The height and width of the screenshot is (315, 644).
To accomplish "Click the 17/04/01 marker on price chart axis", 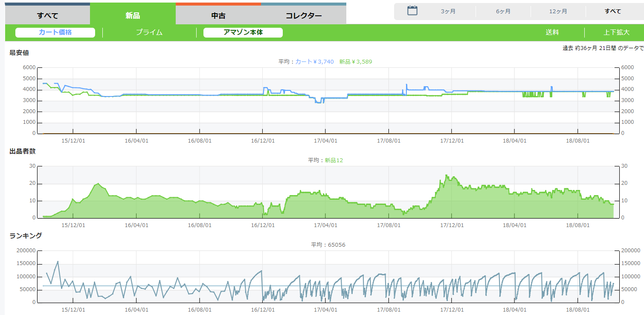I will [x=325, y=140].
